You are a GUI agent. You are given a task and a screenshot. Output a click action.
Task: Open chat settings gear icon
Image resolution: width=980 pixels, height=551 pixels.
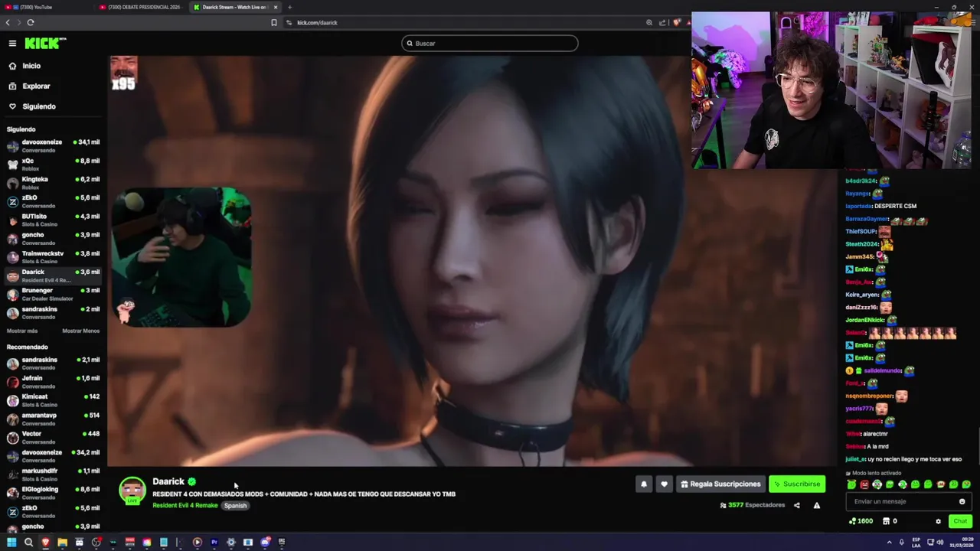click(938, 521)
